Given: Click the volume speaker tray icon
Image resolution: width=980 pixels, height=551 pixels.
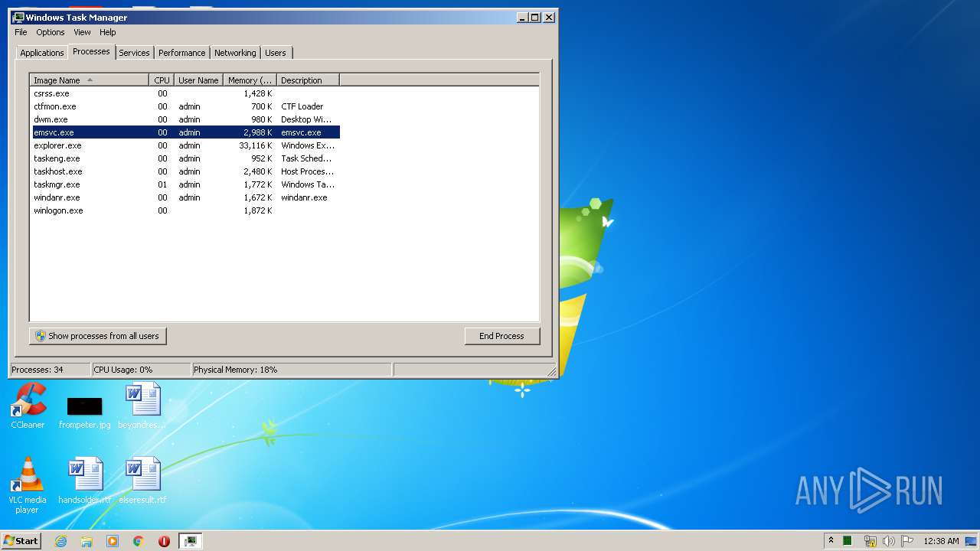Looking at the screenshot, I should click(x=888, y=541).
